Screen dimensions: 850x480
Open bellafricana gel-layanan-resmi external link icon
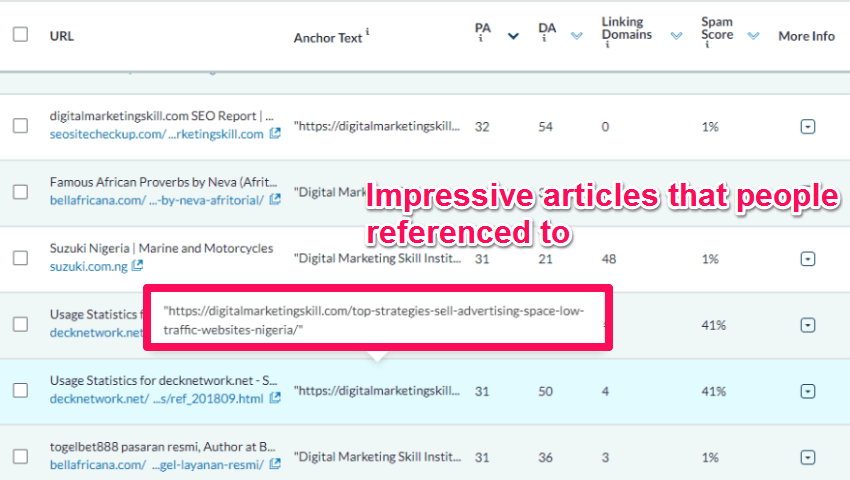tap(275, 464)
